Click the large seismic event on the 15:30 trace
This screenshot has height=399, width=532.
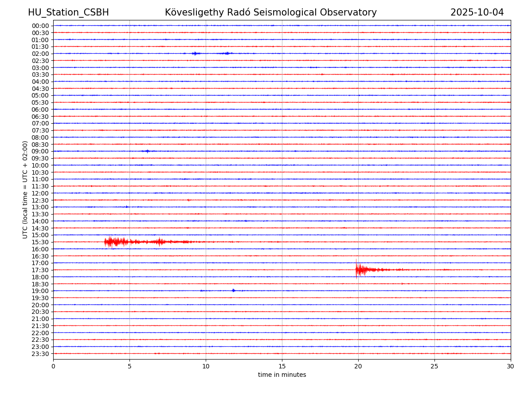tap(115, 242)
